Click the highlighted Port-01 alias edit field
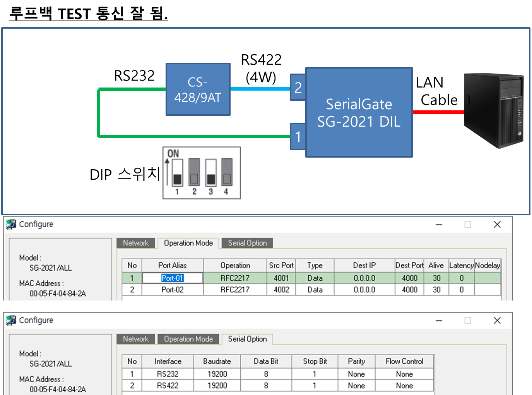 (173, 278)
